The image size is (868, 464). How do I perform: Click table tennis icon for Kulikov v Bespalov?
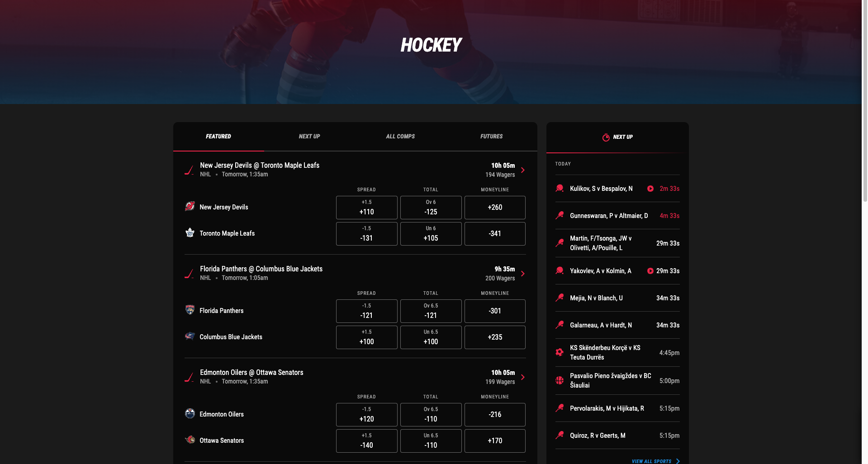560,188
